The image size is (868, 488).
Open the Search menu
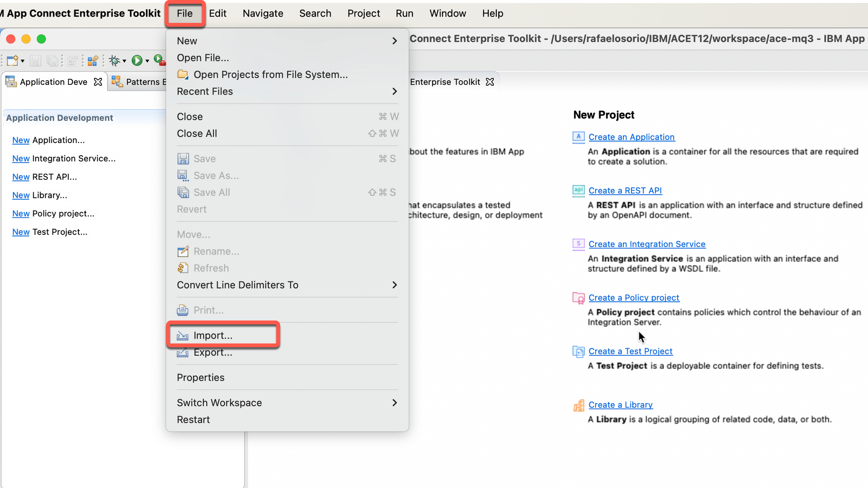coord(315,14)
